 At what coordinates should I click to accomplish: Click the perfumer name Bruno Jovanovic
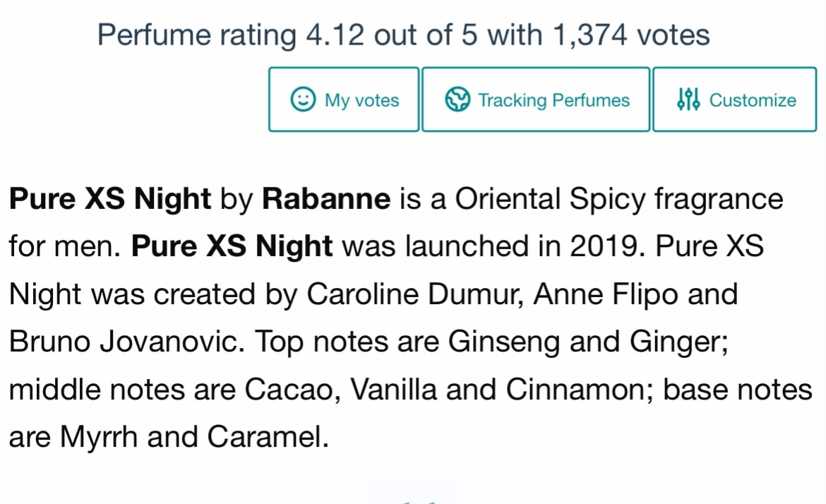[x=126, y=342]
